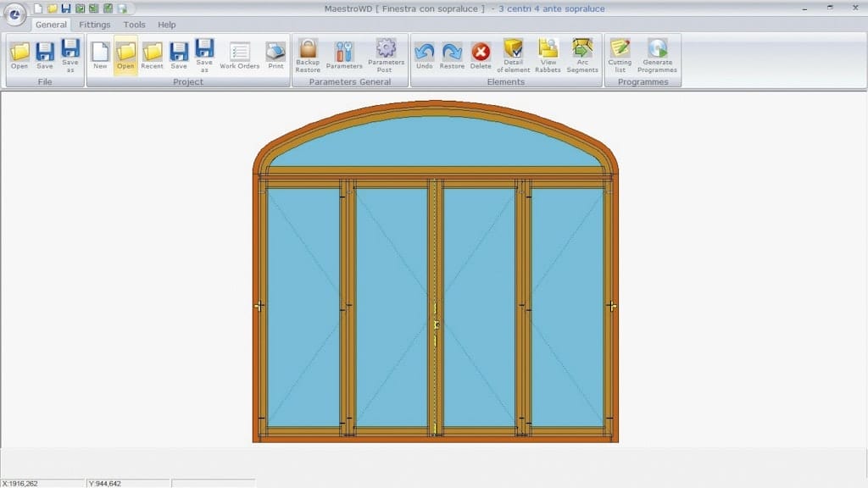Print the current project
The width and height of the screenshot is (868, 488).
[x=275, y=55]
